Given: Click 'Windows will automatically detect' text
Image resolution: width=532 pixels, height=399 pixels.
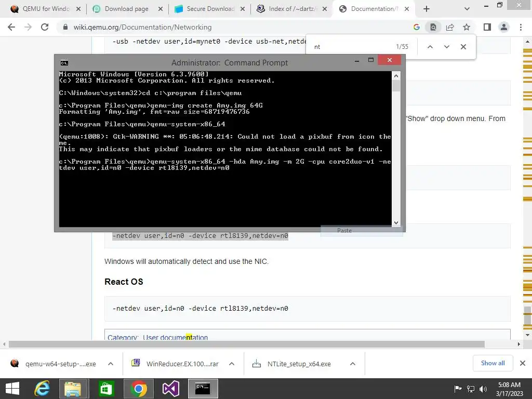Looking at the screenshot, I should tap(187, 262).
